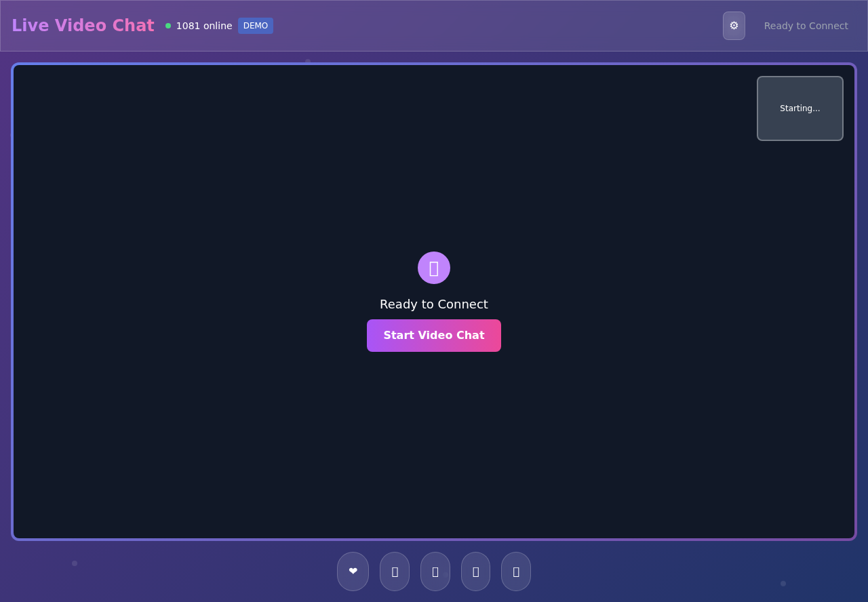Click the Live Video Chat title

point(83,25)
